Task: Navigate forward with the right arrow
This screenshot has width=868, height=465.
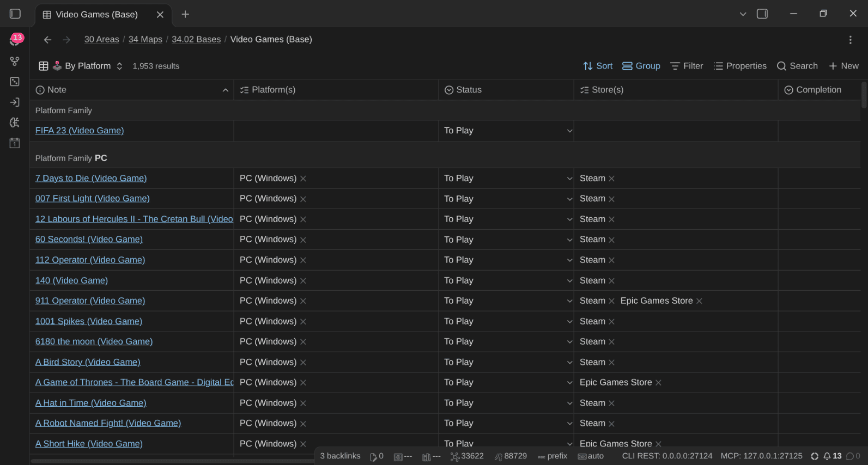Action: (x=66, y=40)
